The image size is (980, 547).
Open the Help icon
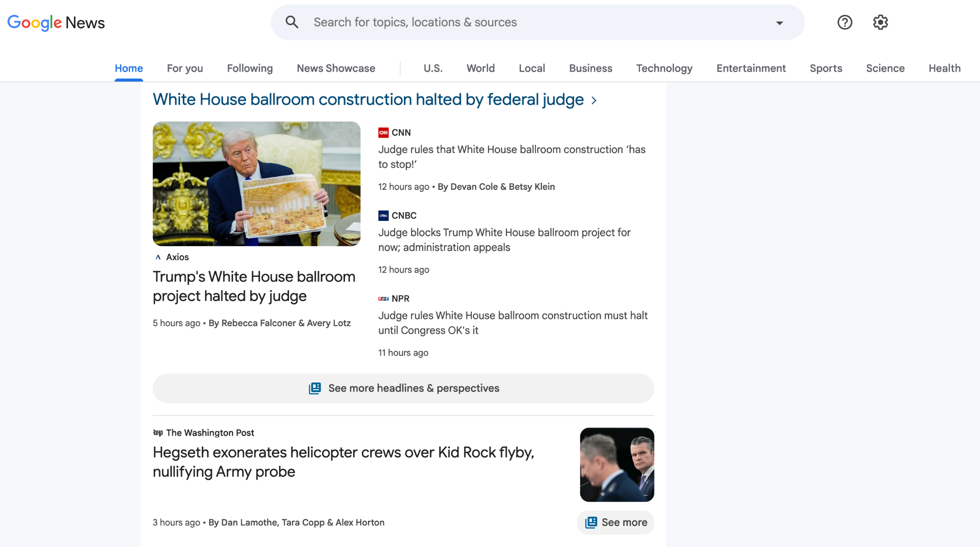pos(845,22)
